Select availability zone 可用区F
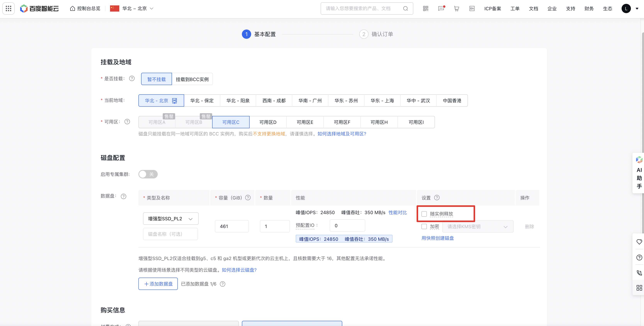The image size is (644, 326). [x=342, y=122]
